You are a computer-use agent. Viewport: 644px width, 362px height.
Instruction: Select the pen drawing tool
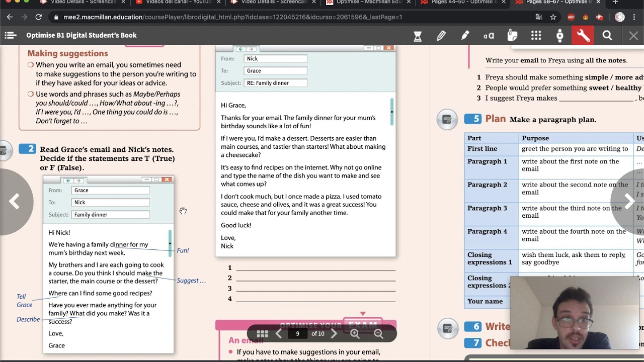(x=441, y=36)
